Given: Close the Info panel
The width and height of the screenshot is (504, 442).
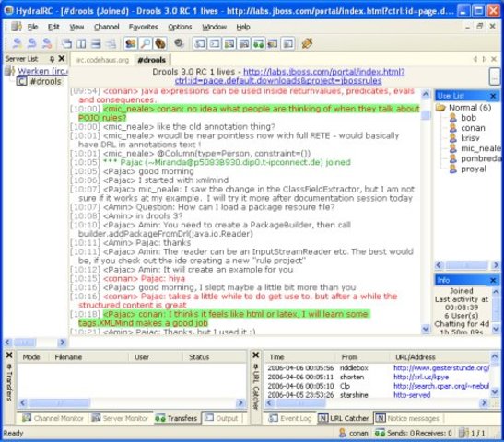Looking at the screenshot, I should tap(493, 281).
